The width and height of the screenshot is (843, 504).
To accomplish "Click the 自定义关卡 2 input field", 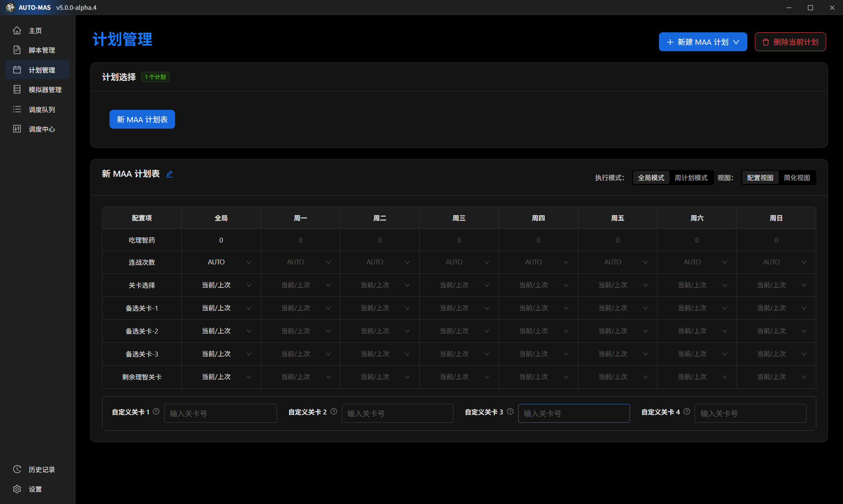I will point(397,413).
